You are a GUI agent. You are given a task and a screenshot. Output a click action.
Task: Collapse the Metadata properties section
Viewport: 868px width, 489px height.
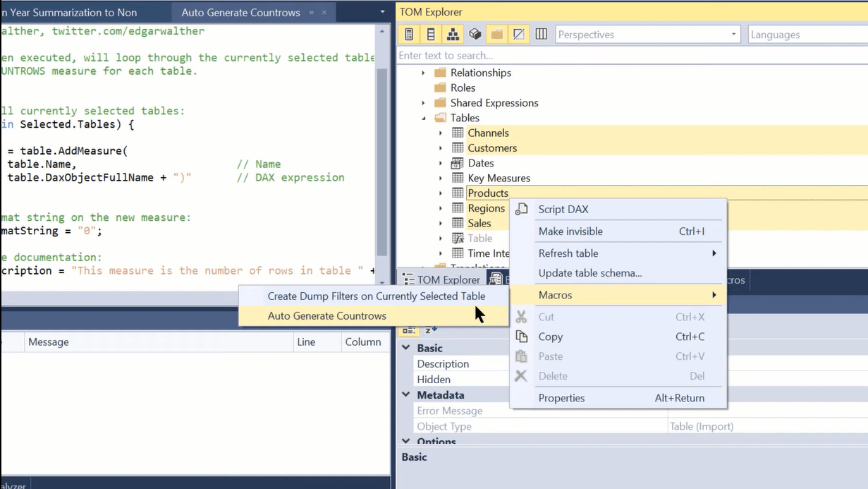click(406, 395)
